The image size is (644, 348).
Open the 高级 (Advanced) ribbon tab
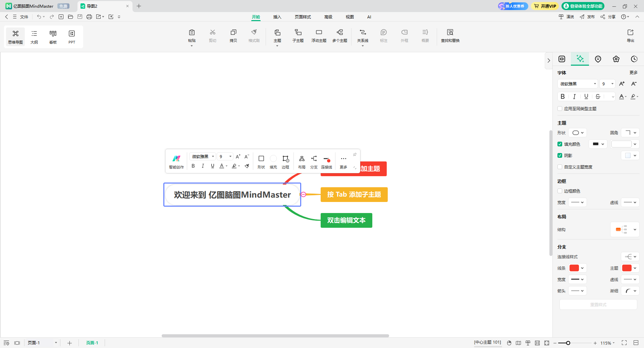(x=328, y=17)
